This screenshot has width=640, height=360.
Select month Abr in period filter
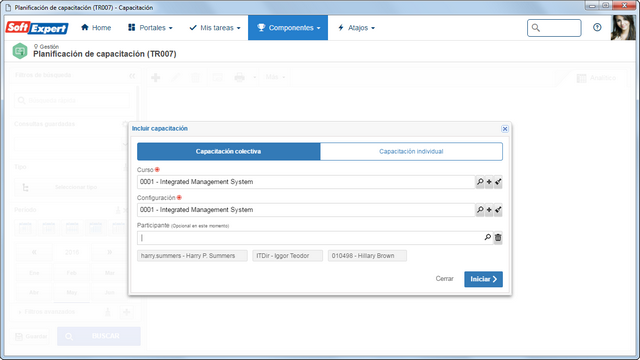[34, 292]
